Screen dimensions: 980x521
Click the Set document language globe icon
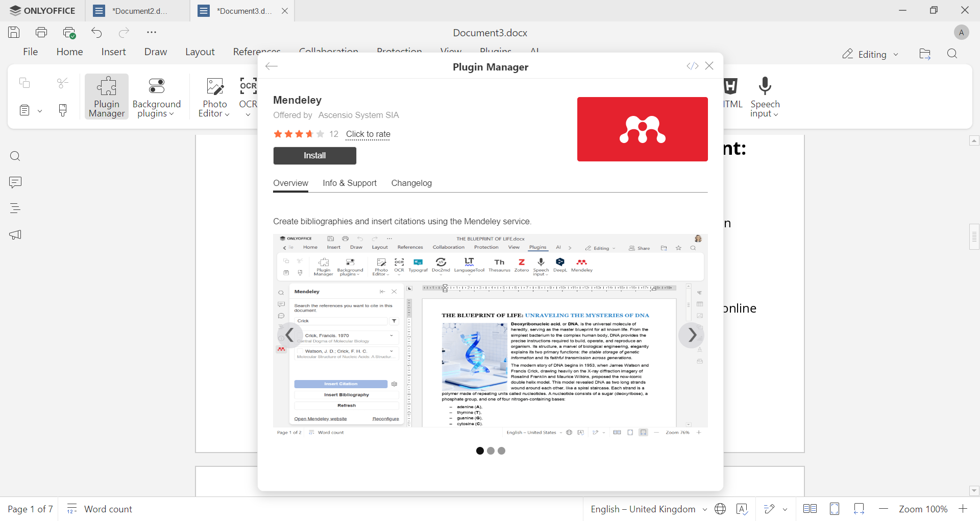tap(720, 509)
